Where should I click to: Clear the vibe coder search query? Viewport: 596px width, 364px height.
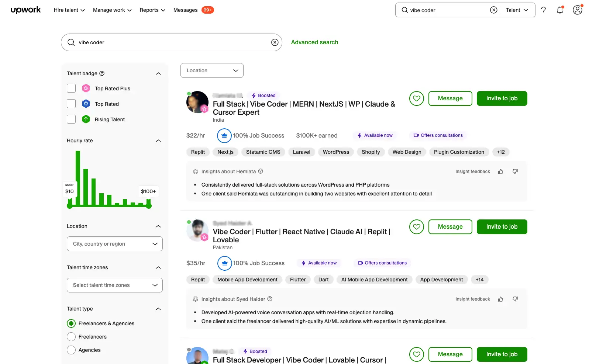pyautogui.click(x=275, y=42)
